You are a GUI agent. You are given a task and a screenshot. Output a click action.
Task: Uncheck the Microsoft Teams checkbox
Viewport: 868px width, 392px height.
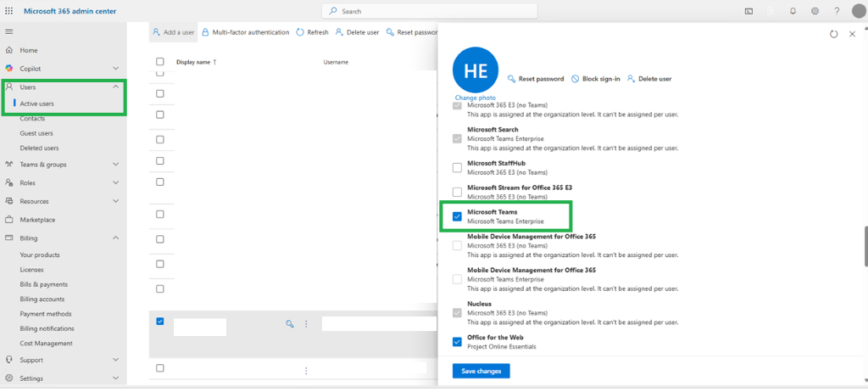(x=457, y=216)
